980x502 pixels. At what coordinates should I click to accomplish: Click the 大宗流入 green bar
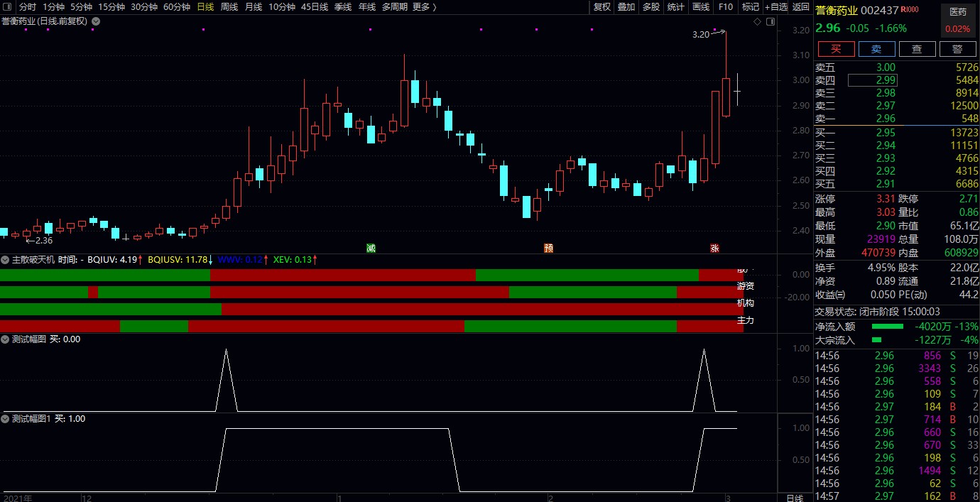(x=876, y=340)
